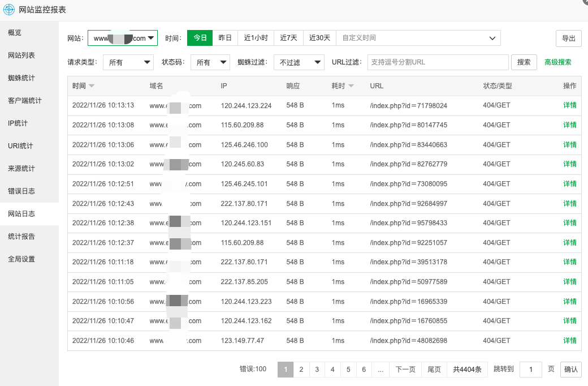Open 网站列表 in the sidebar
Screen dimensions: 588x386
coord(29,55)
